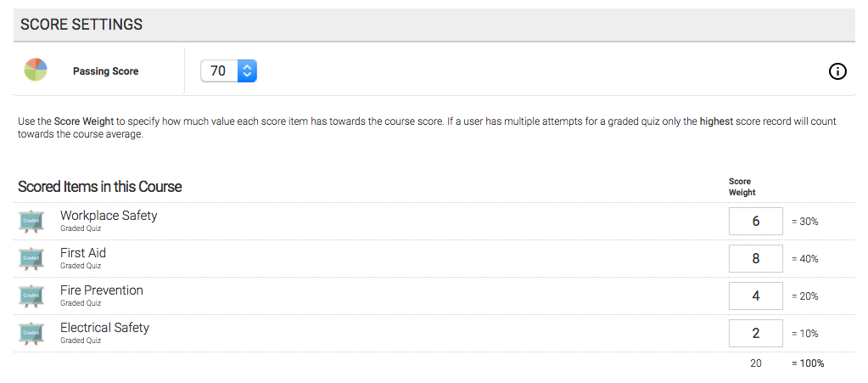868x383 pixels.
Task: Open the Passing Score dropdown stepper arrows
Action: 248,71
